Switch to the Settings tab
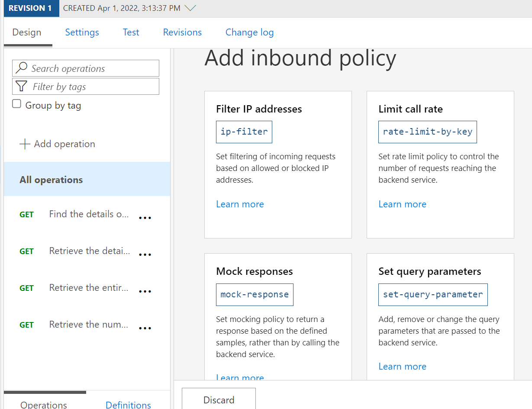The width and height of the screenshot is (532, 409). coord(82,32)
